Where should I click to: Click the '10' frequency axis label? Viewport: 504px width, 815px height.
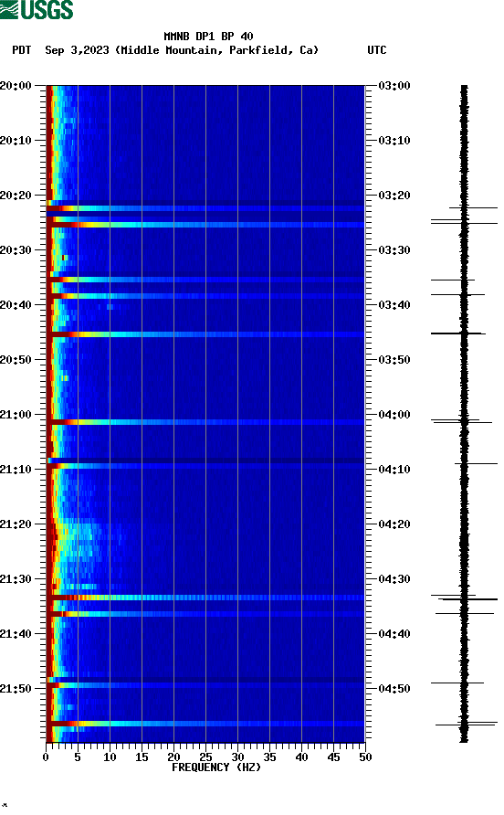110,757
